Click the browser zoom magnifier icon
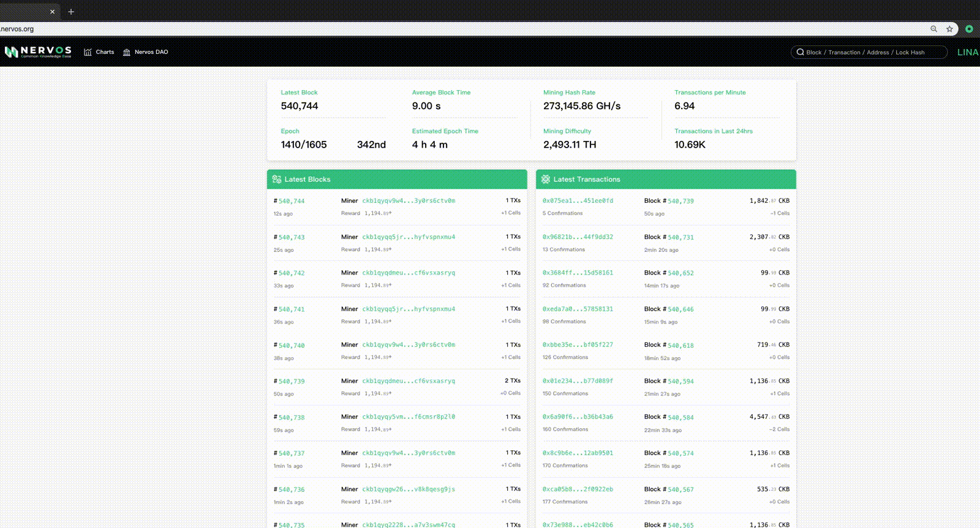Image resolution: width=980 pixels, height=528 pixels. [933, 29]
